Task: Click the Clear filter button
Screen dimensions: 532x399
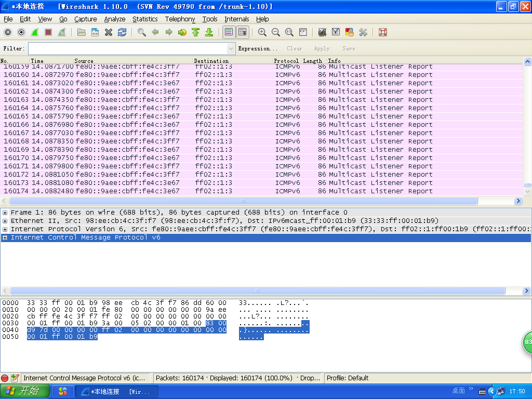Action: tap(295, 48)
